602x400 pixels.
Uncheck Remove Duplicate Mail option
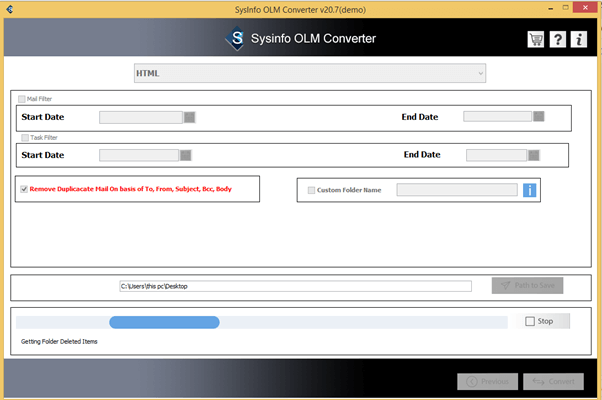[x=24, y=189]
